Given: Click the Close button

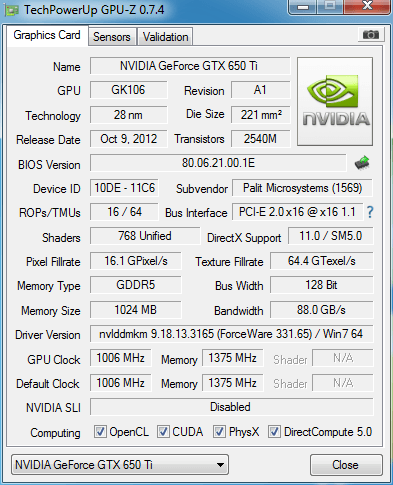Looking at the screenshot, I should 345,465.
